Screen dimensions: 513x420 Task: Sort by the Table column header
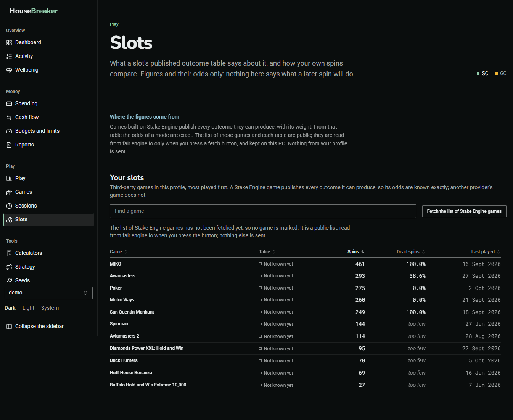pos(267,252)
